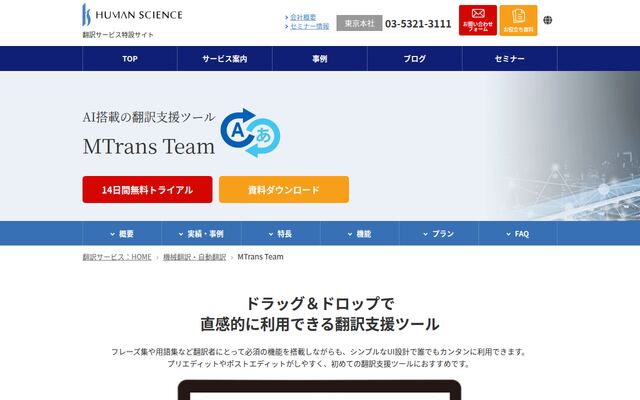Image resolution: width=640 pixels, height=400 pixels.
Task: Select the 事例 navigation item
Action: (320, 59)
